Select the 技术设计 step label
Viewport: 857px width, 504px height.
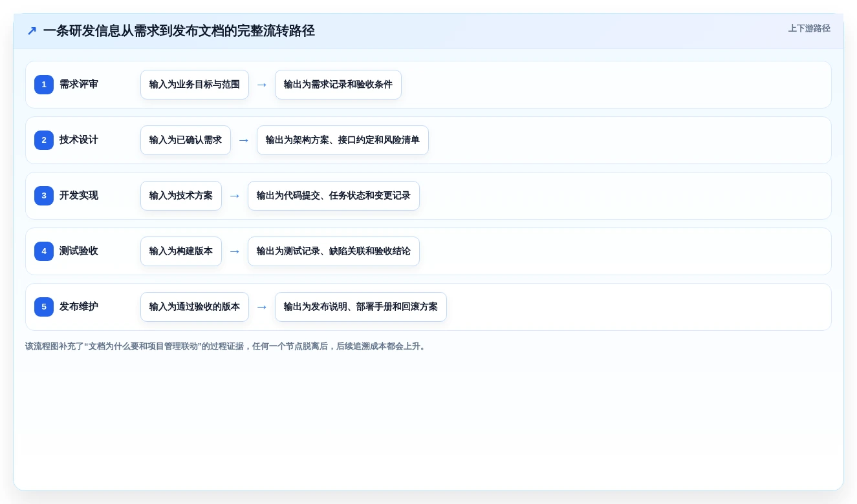[x=79, y=140]
